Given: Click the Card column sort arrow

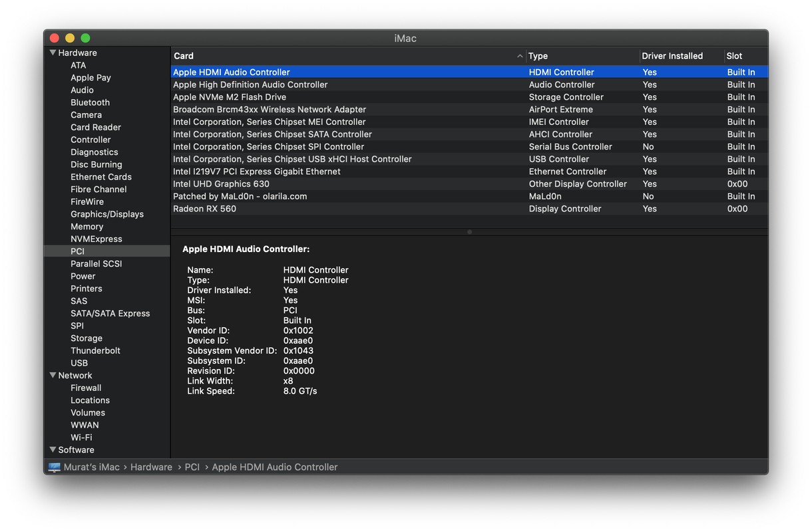Looking at the screenshot, I should coord(520,56).
